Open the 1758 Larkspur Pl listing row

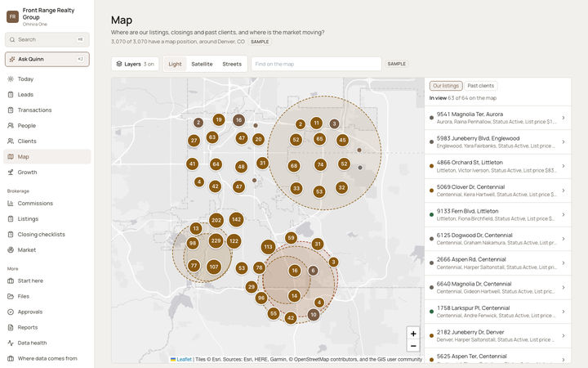click(497, 312)
